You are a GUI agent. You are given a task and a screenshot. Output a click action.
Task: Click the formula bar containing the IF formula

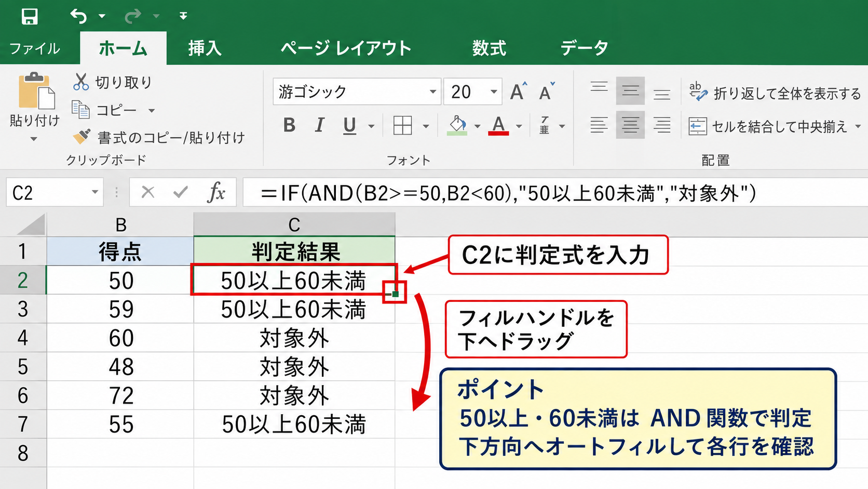pos(554,193)
